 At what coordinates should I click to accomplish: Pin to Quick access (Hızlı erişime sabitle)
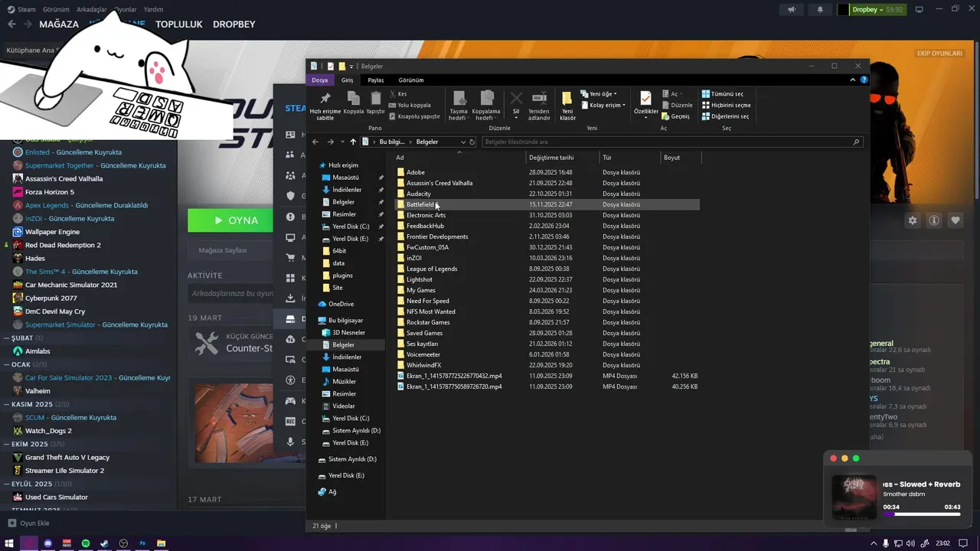click(325, 106)
